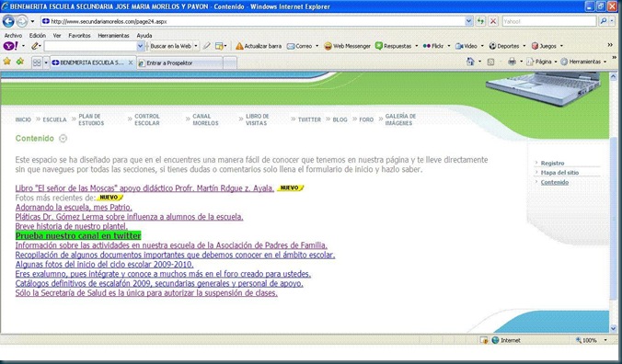622x364 pixels.
Task: Open Quick Tabs list dropdown arrow
Action: pyautogui.click(x=46, y=63)
